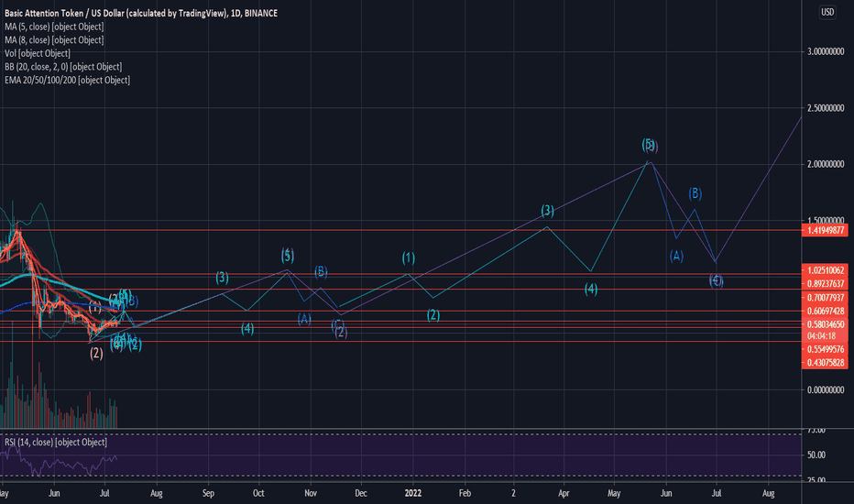Viewport: 854px width, 504px height.
Task: Select the wave (B) label near June 2022
Action: point(695,193)
